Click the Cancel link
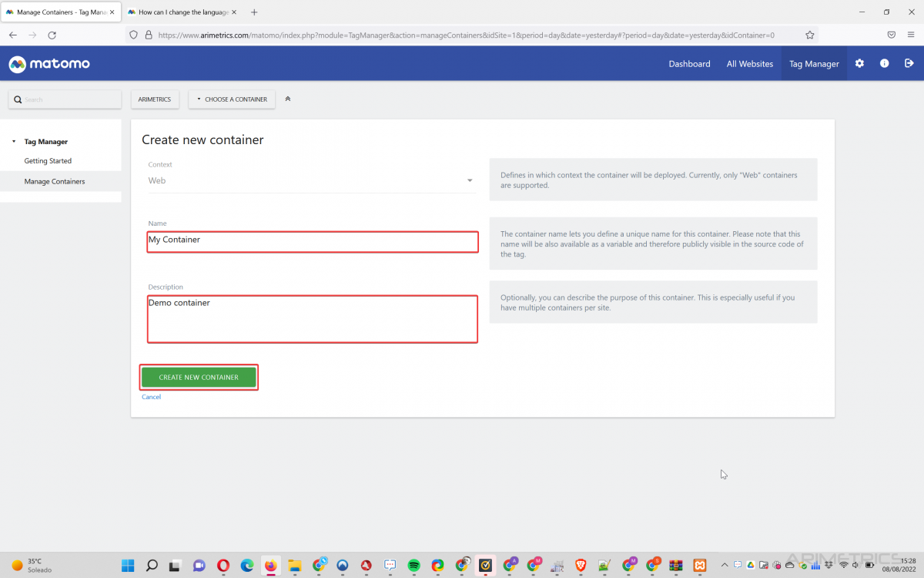 [151, 397]
